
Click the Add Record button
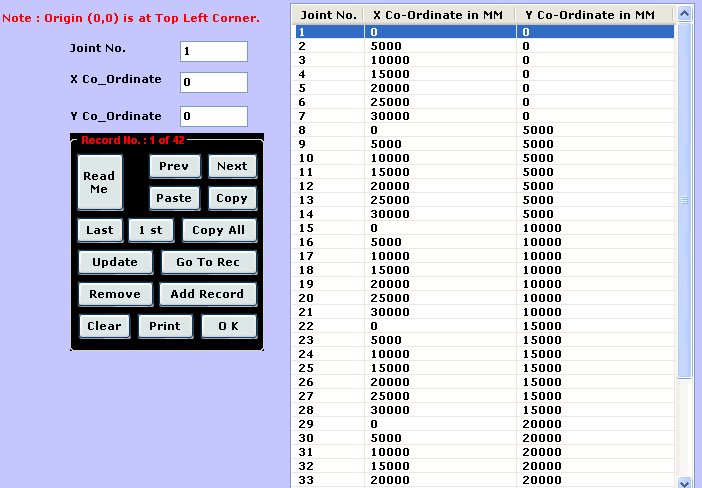tap(207, 294)
